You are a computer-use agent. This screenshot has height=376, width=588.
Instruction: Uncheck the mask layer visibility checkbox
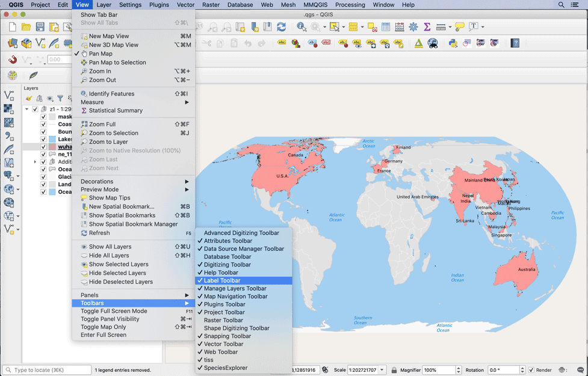coord(43,117)
